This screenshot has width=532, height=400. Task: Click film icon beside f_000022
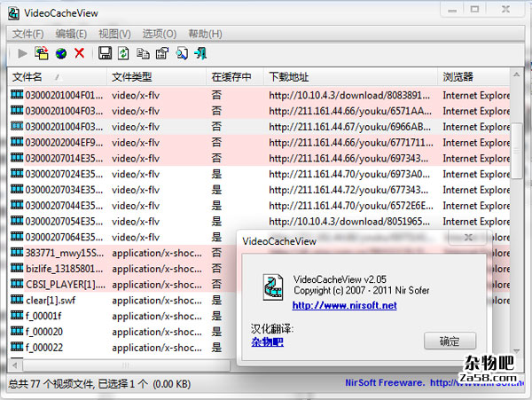(17, 347)
